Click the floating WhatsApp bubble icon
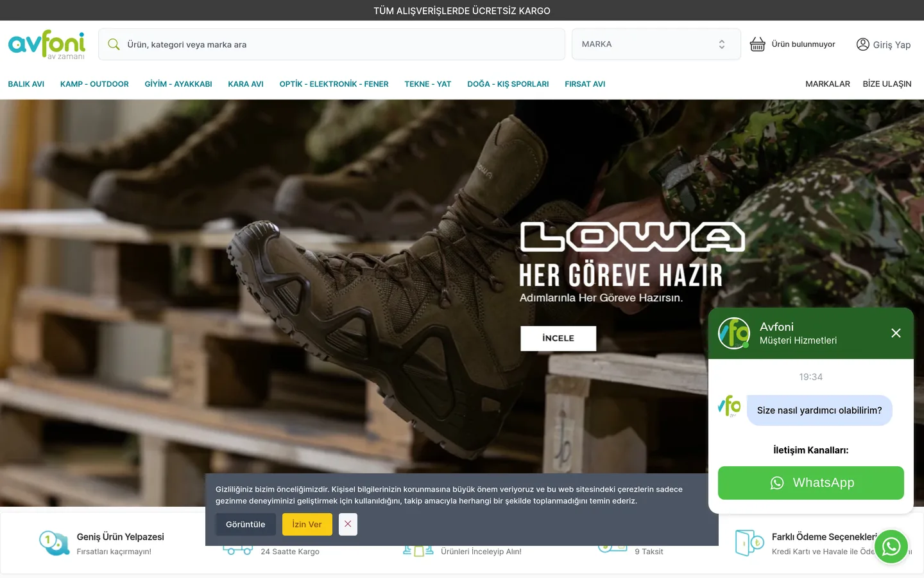The width and height of the screenshot is (924, 578). [x=891, y=547]
